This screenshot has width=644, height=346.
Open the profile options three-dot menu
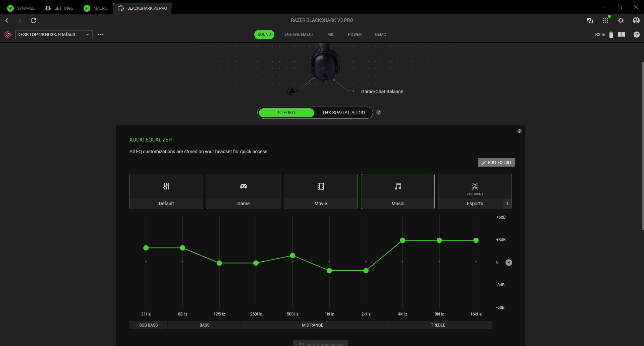click(x=100, y=35)
